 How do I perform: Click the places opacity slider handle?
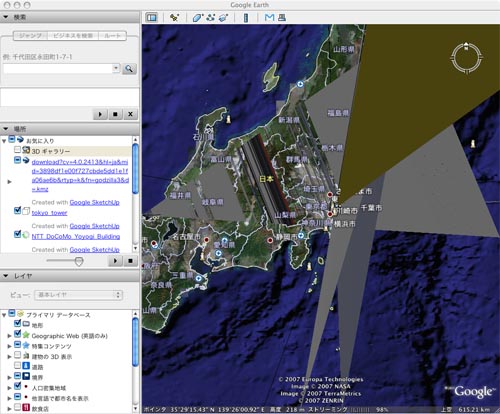79,261
